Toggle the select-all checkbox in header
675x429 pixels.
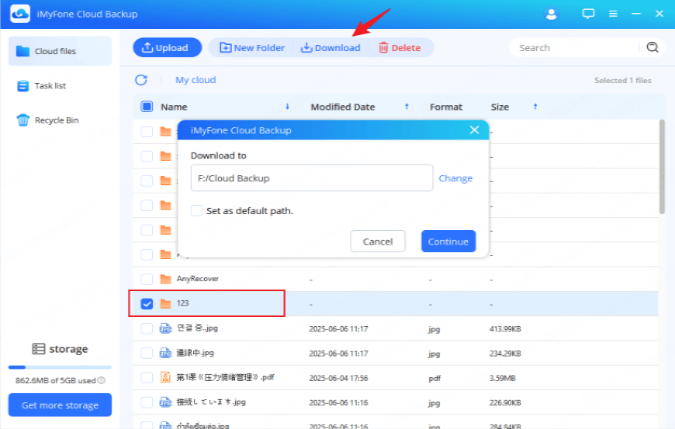tap(147, 106)
